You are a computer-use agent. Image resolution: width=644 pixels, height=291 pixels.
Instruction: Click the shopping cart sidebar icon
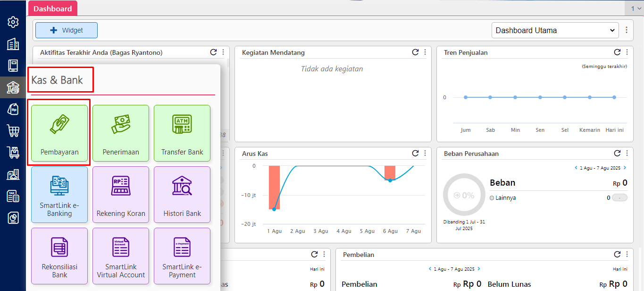tap(13, 130)
